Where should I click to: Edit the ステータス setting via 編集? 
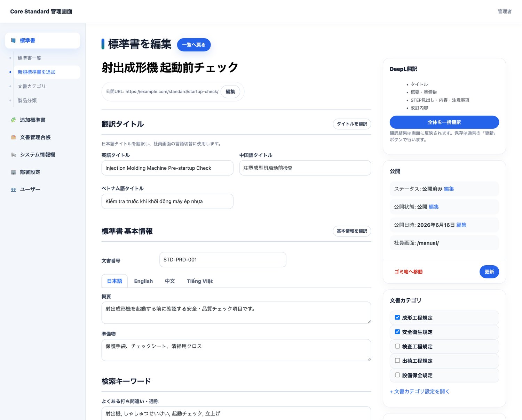coord(449,189)
